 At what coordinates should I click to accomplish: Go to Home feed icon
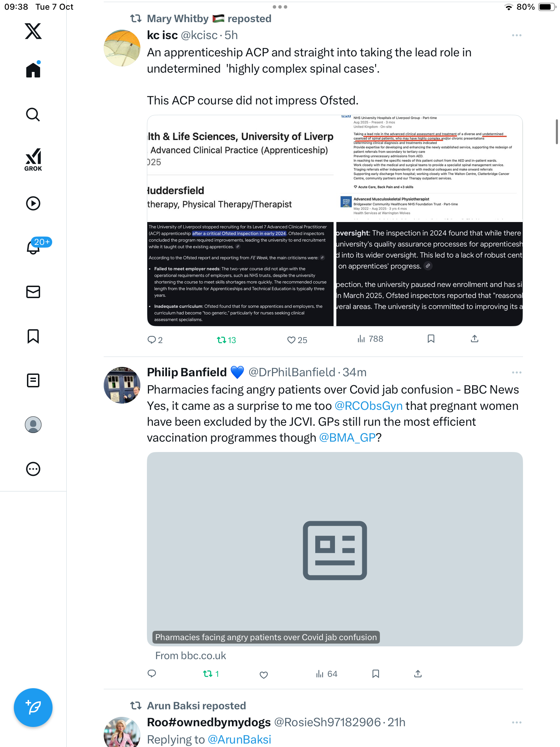tap(33, 70)
